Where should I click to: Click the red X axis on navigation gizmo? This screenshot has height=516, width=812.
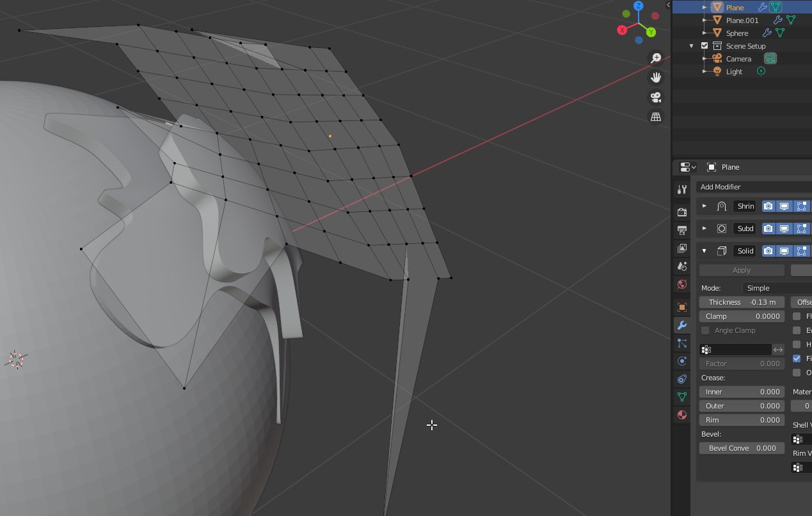point(622,30)
